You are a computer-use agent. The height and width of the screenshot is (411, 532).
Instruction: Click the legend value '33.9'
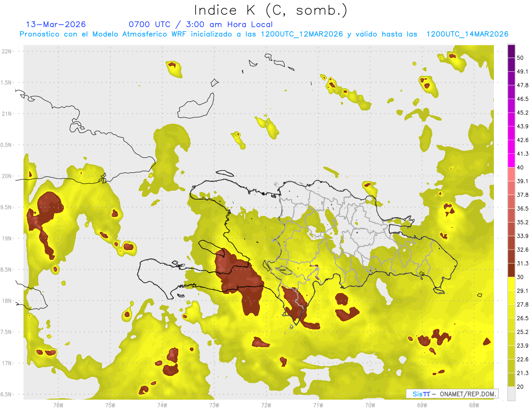(523, 236)
